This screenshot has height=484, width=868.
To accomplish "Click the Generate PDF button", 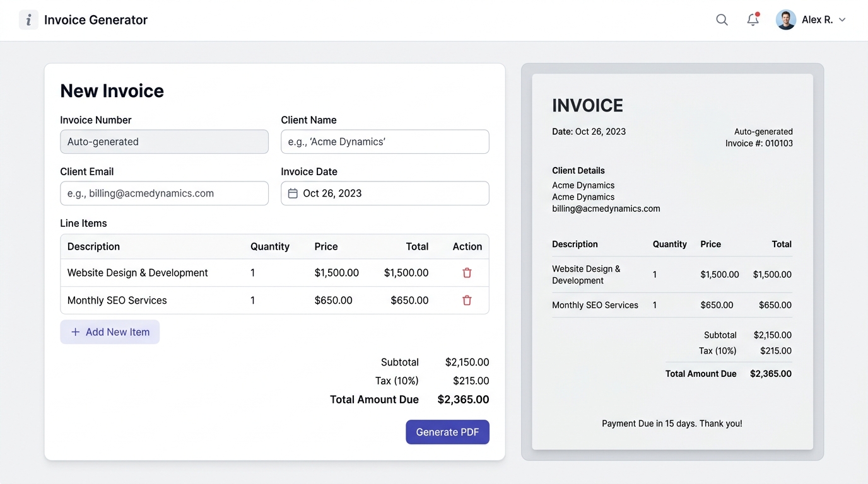I will pyautogui.click(x=447, y=432).
